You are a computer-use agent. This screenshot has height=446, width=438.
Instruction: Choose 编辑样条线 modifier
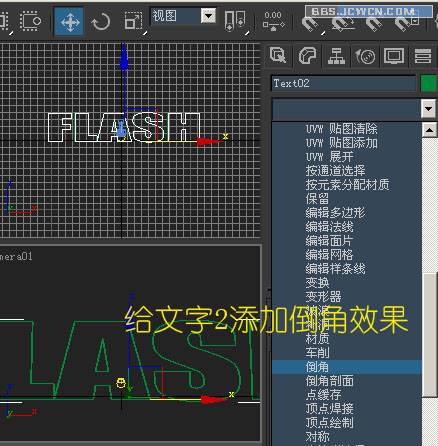coord(336,269)
